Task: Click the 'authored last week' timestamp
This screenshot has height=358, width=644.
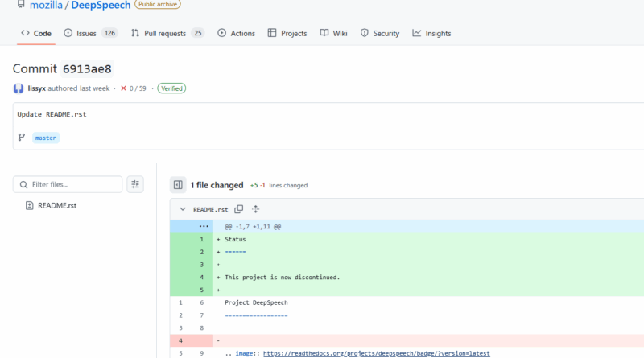Action: coord(78,88)
